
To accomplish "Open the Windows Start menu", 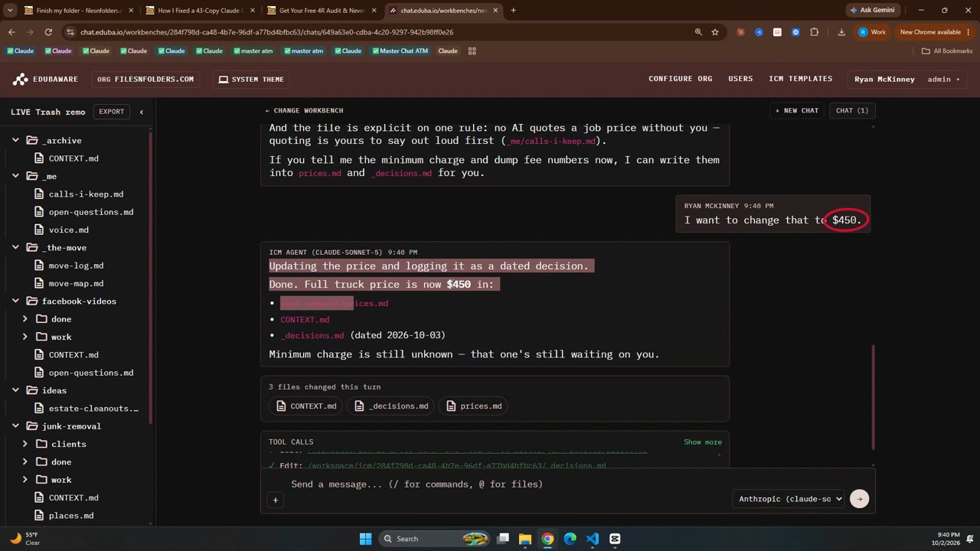I will pos(365,539).
